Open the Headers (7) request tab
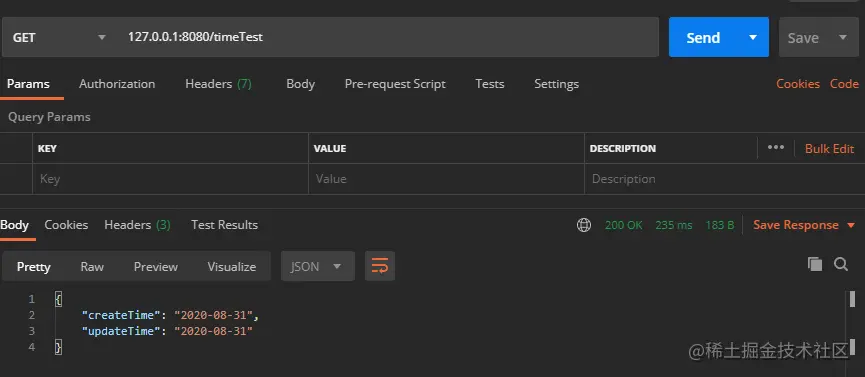Image resolution: width=865 pixels, height=377 pixels. 218,84
